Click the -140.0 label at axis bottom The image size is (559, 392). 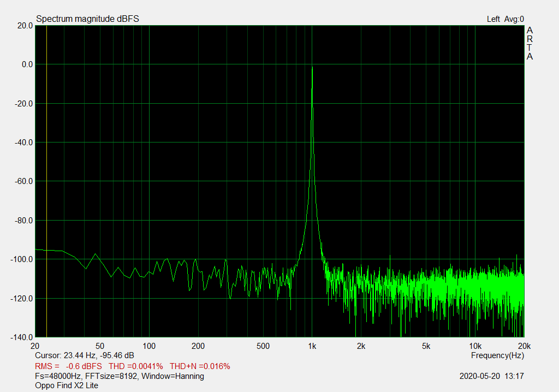[x=21, y=337]
